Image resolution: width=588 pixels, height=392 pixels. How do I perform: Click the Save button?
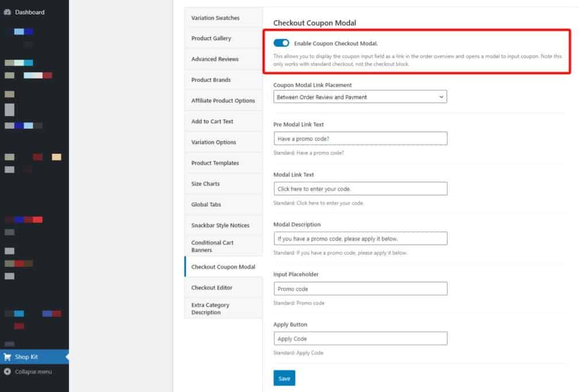(284, 378)
